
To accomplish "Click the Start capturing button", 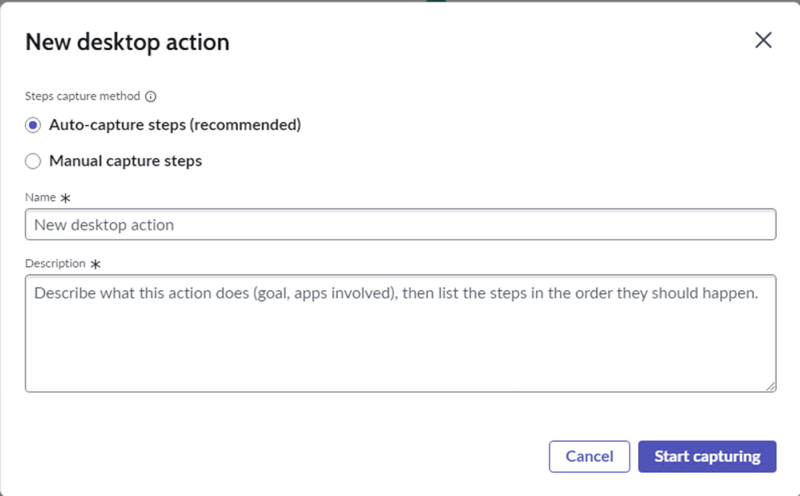I will tap(707, 457).
